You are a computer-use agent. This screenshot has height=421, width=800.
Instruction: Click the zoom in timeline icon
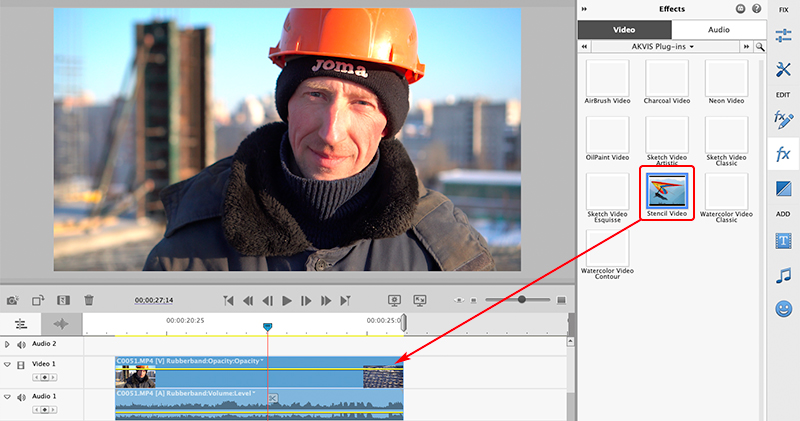[x=561, y=300]
